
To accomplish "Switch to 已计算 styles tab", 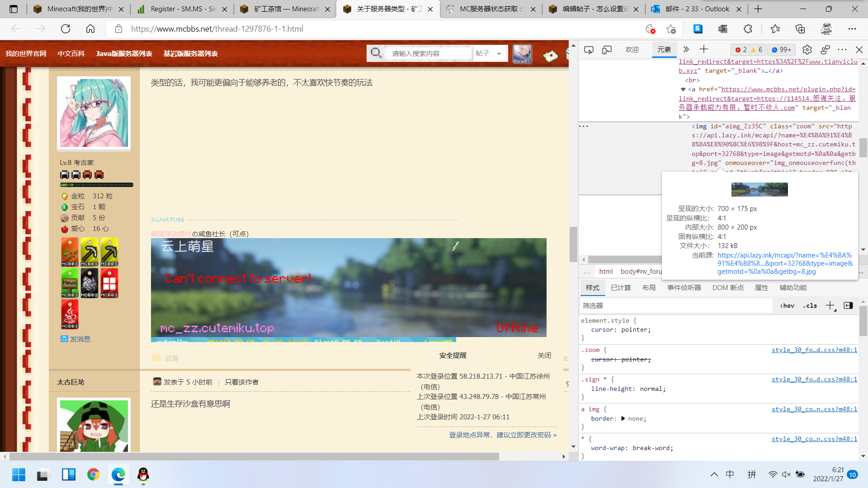I will coord(621,288).
